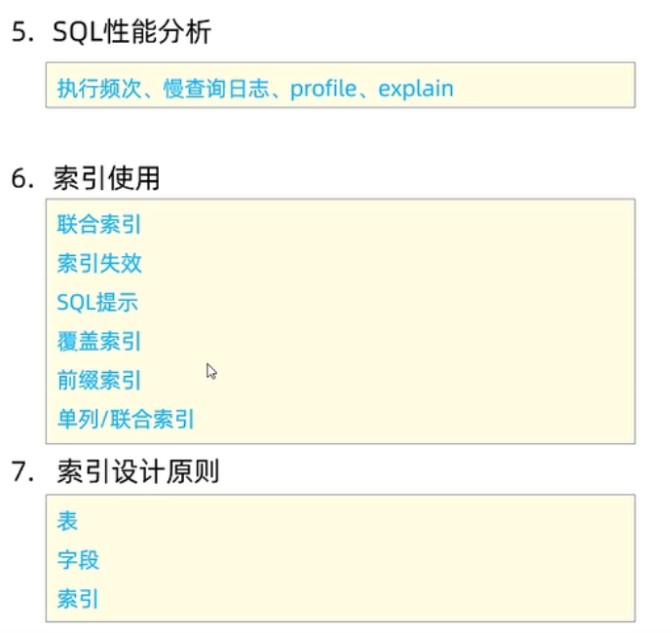The image size is (672, 633).
Task: Open the 字段 item
Action: (x=78, y=560)
